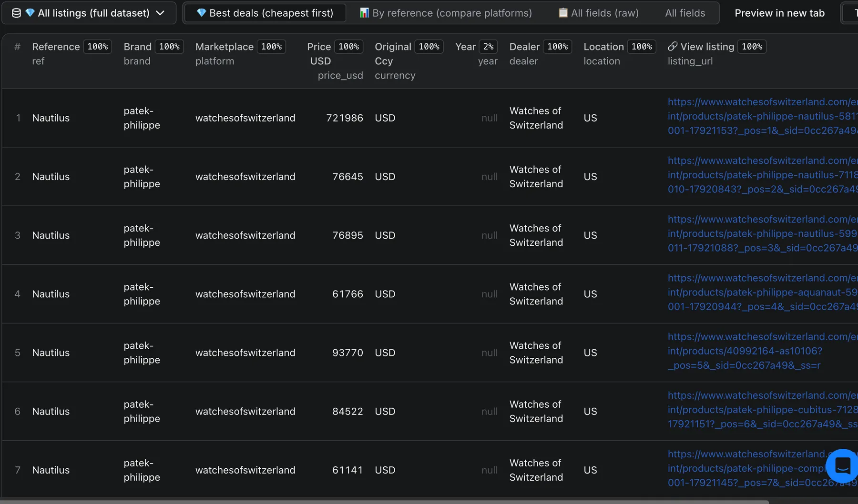Switch to Best deals (cheapest first) tab
Image resolution: width=858 pixels, height=504 pixels.
click(265, 13)
